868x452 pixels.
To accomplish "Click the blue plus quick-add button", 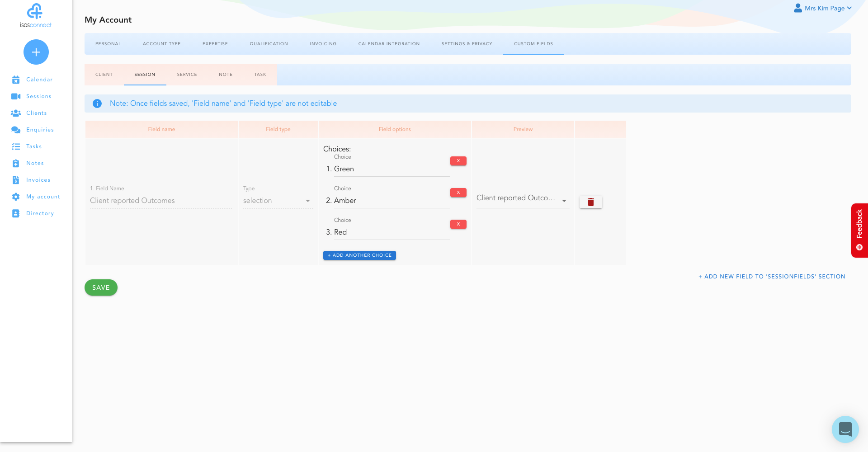I will point(36,52).
